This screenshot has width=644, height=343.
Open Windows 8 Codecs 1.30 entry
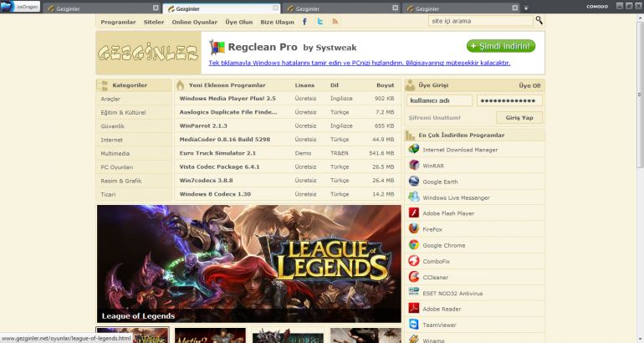(215, 194)
